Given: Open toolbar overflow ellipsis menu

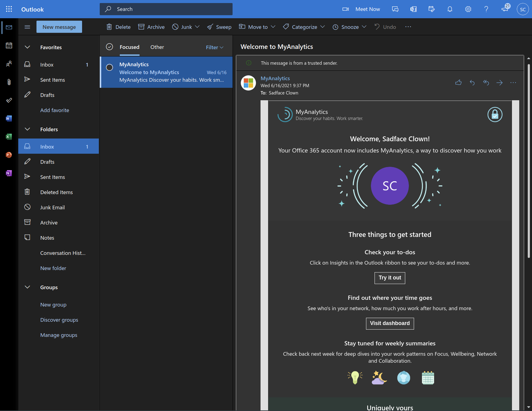Looking at the screenshot, I should (x=408, y=27).
